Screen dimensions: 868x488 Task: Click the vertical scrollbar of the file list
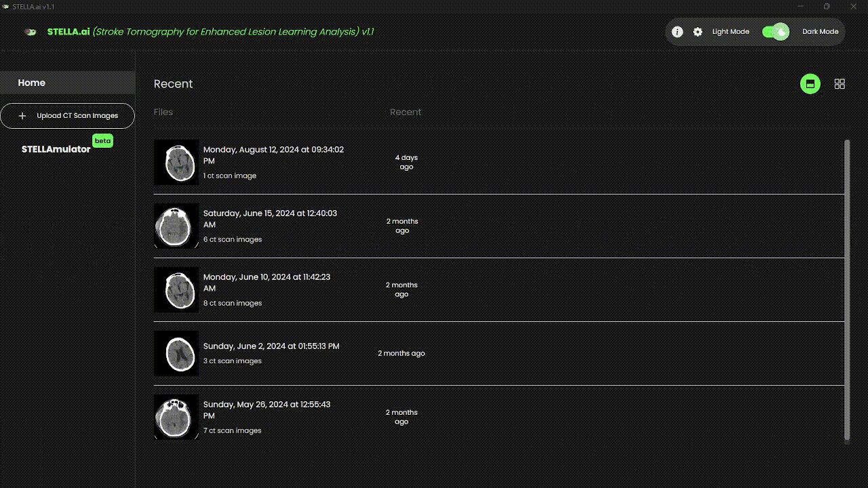[x=846, y=290]
